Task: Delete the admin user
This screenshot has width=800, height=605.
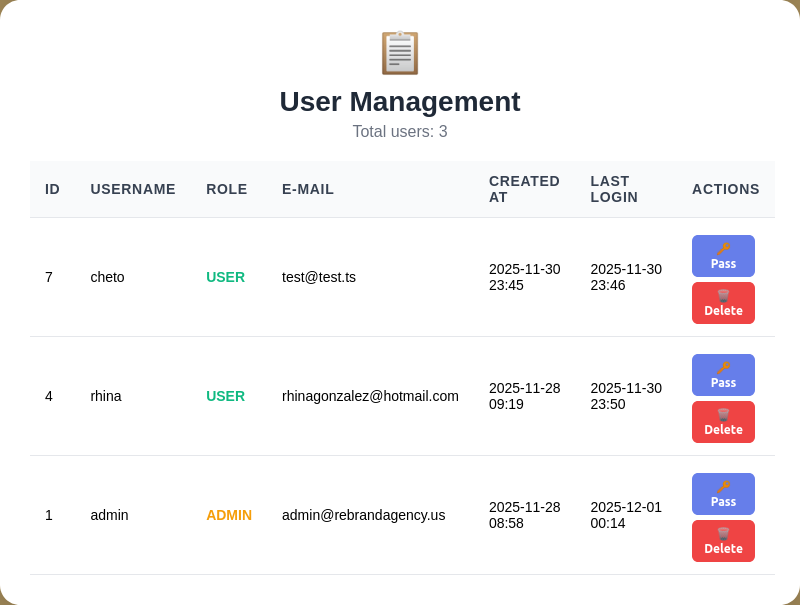Action: pyautogui.click(x=723, y=541)
